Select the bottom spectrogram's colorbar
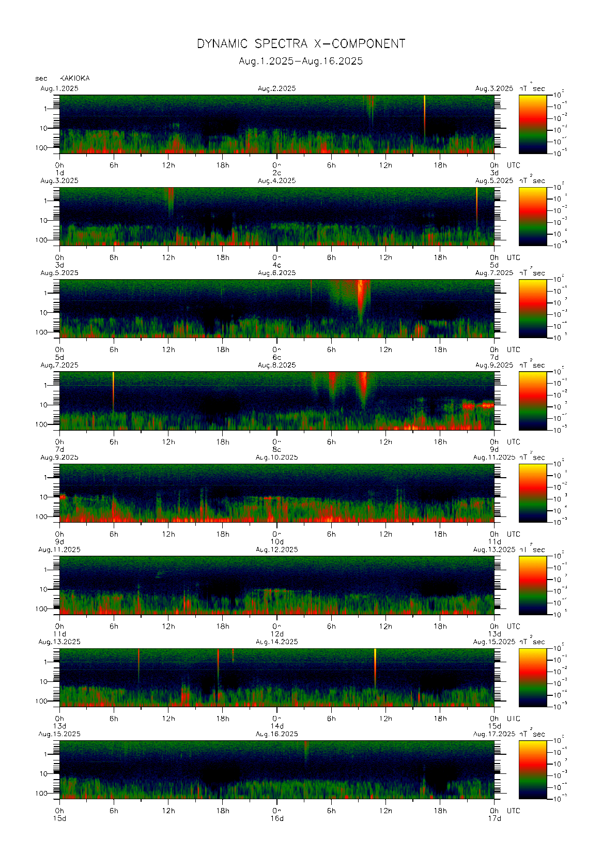 pyautogui.click(x=532, y=769)
